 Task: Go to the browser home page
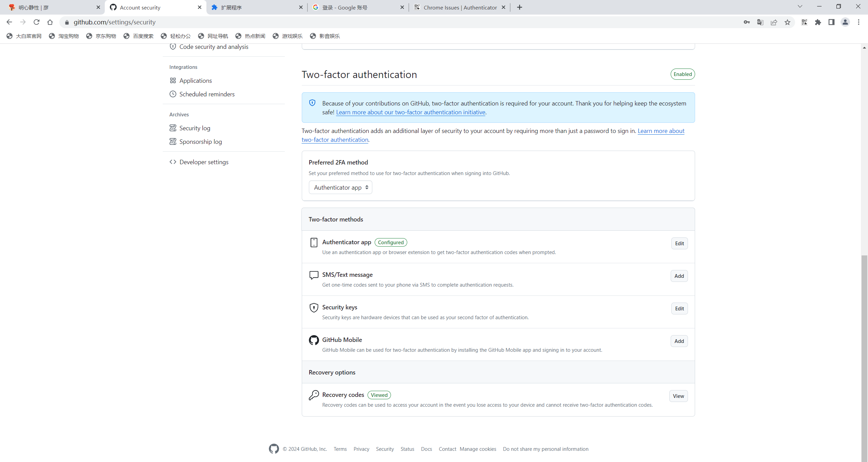[x=50, y=22]
